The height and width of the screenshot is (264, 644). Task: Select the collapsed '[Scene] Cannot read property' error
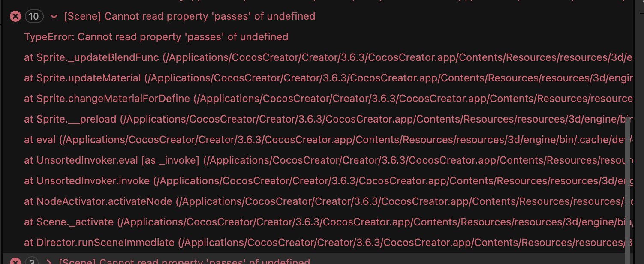[x=184, y=261]
